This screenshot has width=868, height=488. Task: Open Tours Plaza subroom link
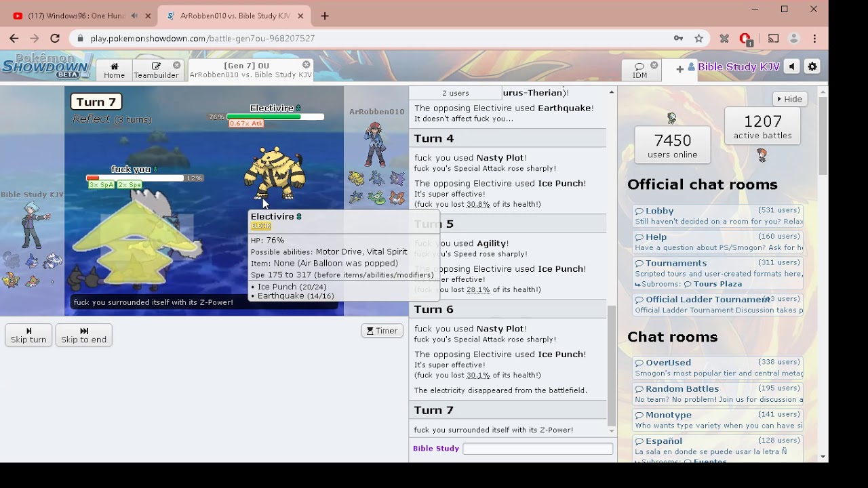713,284
